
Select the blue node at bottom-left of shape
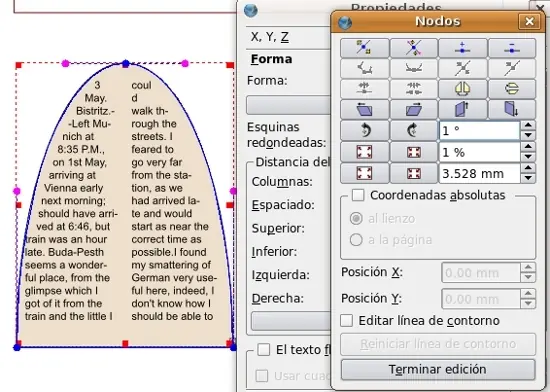click(17, 347)
